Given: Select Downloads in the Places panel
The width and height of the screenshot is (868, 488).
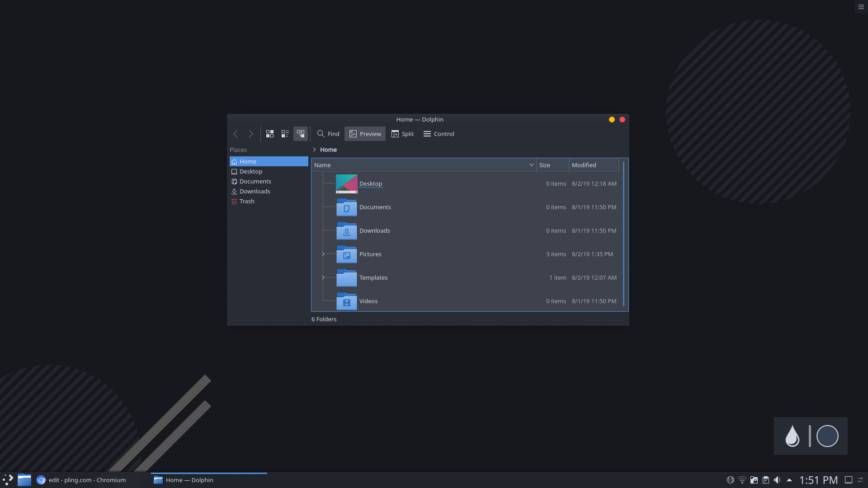Looking at the screenshot, I should click(x=269, y=191).
